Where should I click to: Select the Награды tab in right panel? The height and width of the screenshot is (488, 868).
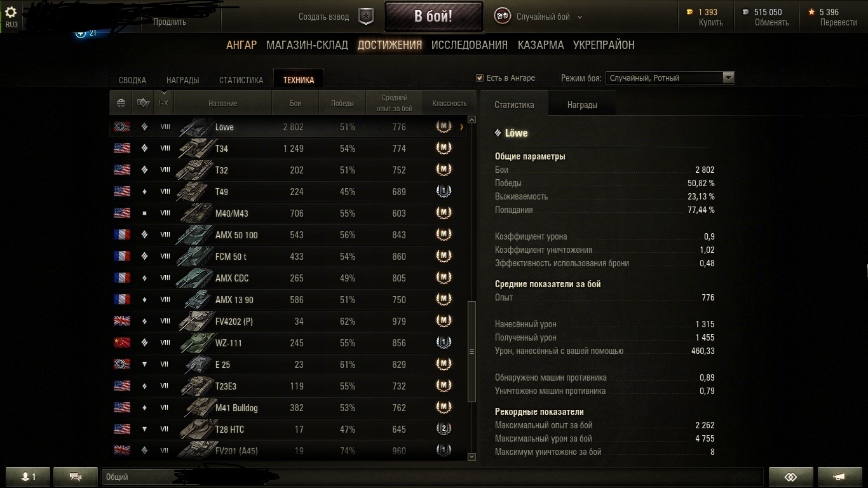(x=582, y=105)
